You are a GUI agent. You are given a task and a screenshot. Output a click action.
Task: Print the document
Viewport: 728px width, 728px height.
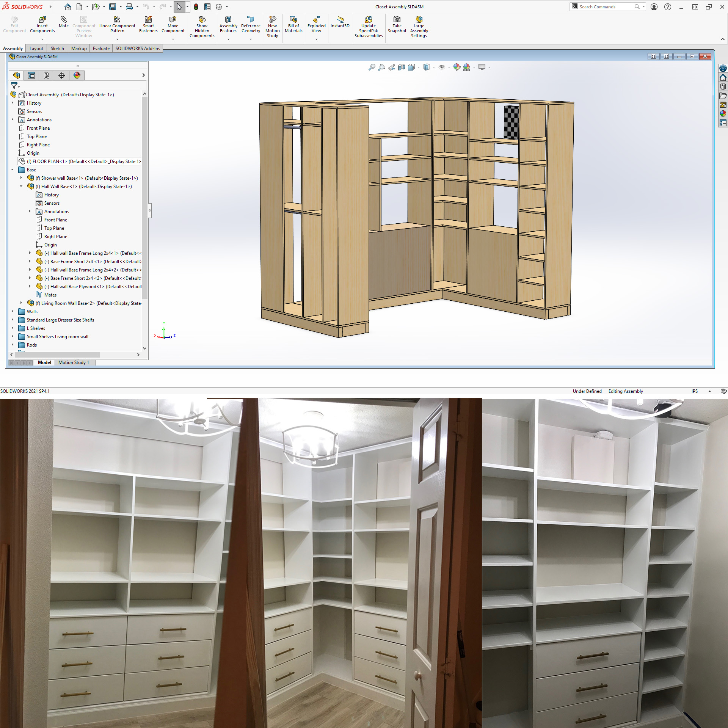click(x=129, y=7)
